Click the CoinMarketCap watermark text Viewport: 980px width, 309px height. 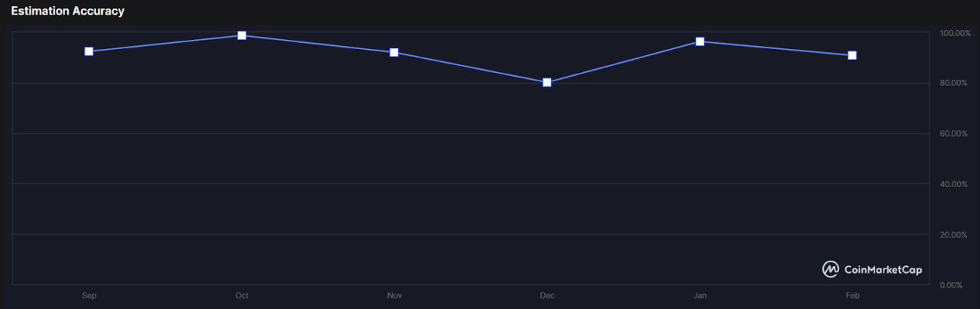[883, 270]
